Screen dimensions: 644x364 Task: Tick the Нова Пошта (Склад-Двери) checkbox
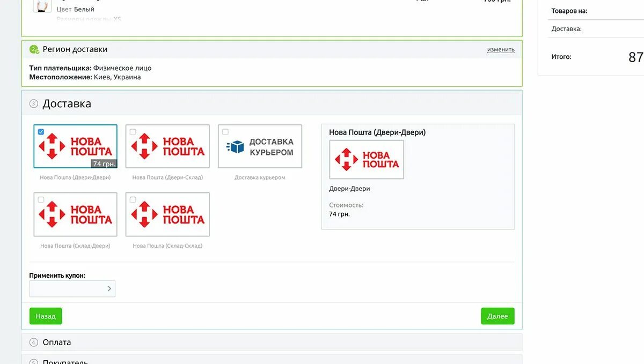(x=41, y=199)
